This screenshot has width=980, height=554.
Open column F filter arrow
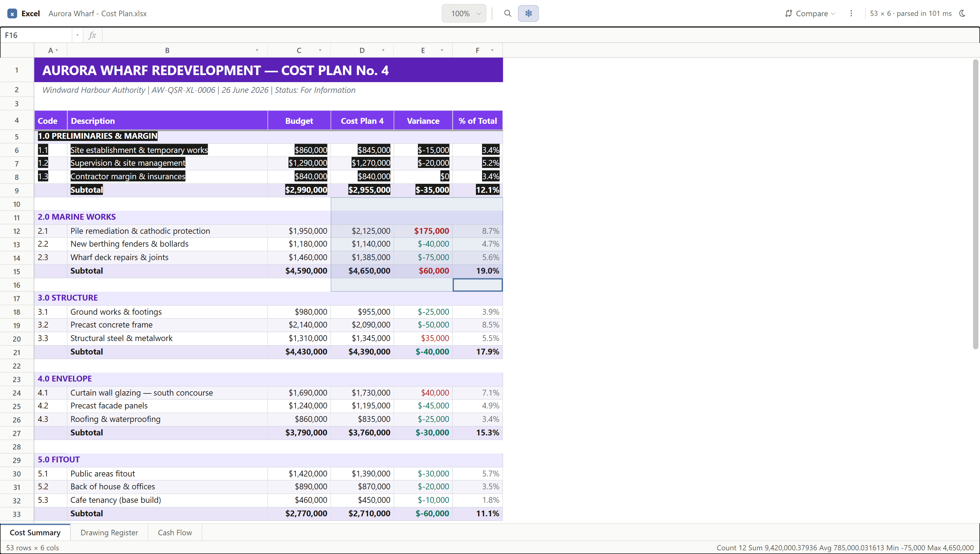coord(492,50)
